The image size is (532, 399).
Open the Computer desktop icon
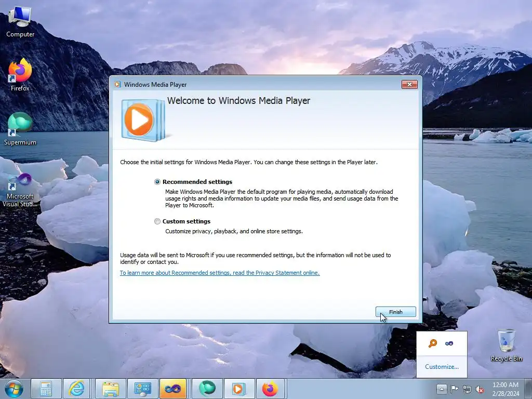[x=20, y=22]
